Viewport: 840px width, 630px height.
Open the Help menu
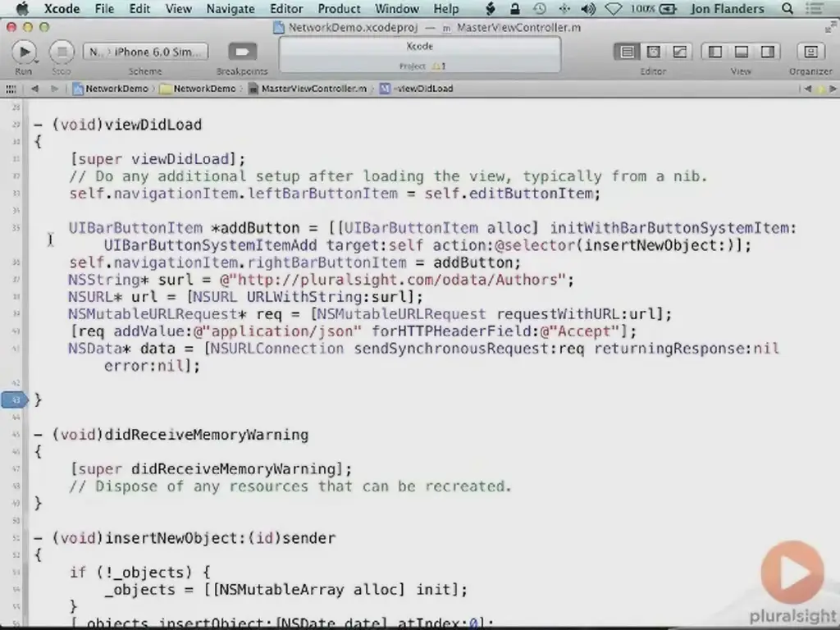[445, 8]
